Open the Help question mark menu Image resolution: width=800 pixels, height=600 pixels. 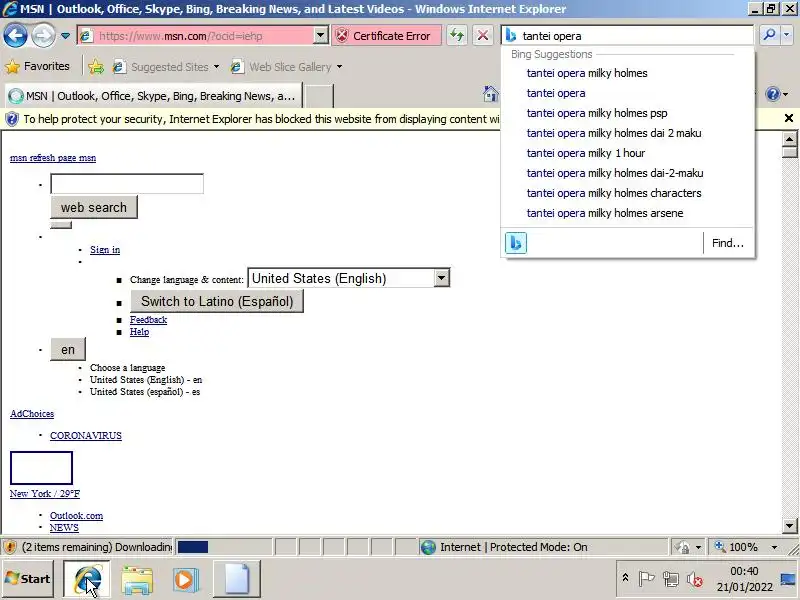tap(776, 94)
